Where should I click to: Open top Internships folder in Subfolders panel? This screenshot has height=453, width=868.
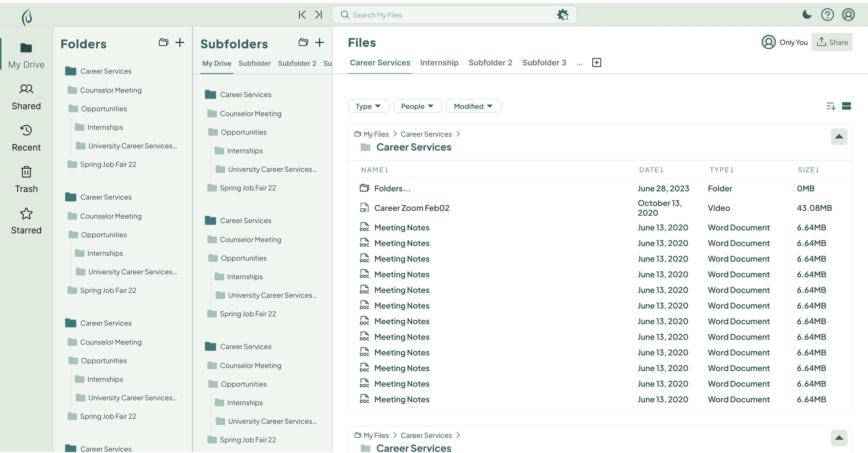coord(239,151)
